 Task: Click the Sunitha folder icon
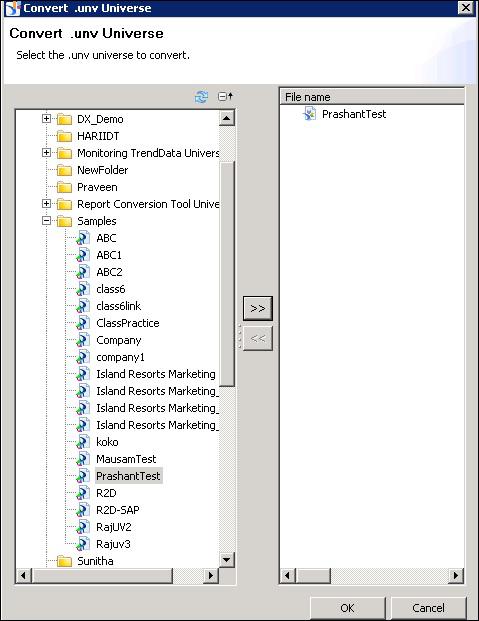point(64,561)
